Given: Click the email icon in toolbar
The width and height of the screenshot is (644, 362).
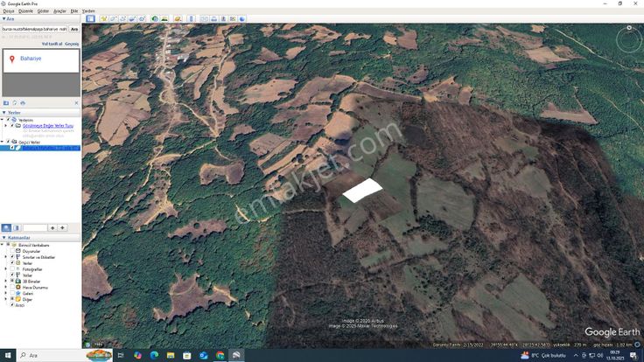Looking at the screenshot, I should tap(204, 18).
